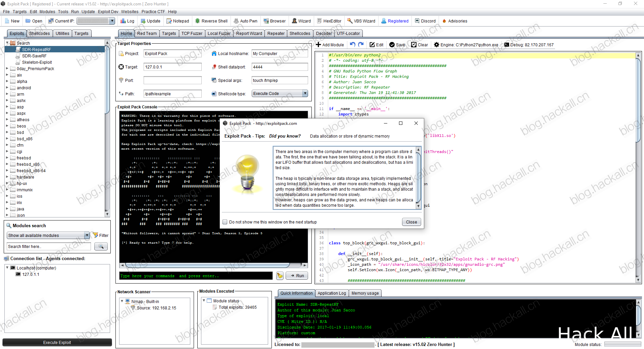Save the current module code
644x349 pixels.
point(397,45)
